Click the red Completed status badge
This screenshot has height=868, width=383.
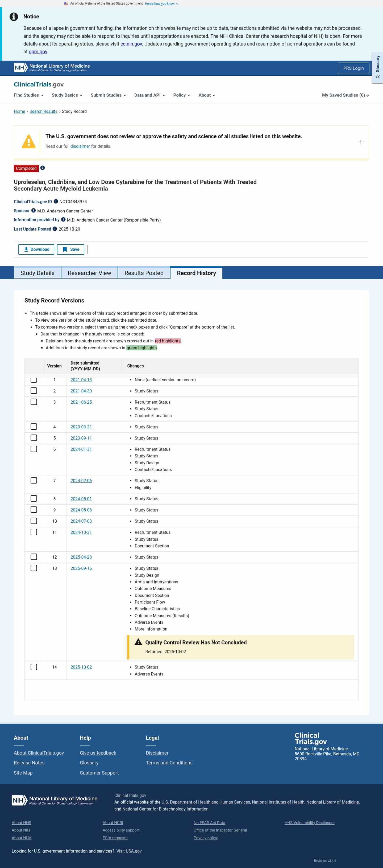[26, 169]
